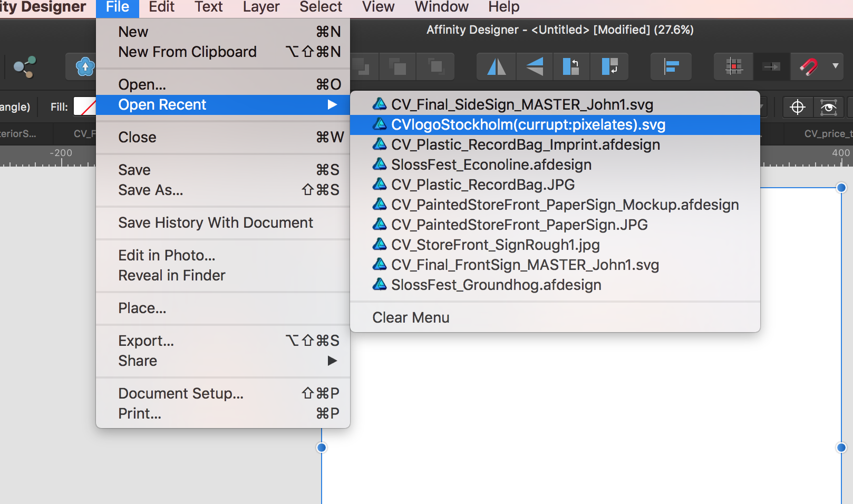This screenshot has height=504, width=853.
Task: Open recent CV_PaintedStoreFront_PaperSign_Mockup.afdesign
Action: 555,205
